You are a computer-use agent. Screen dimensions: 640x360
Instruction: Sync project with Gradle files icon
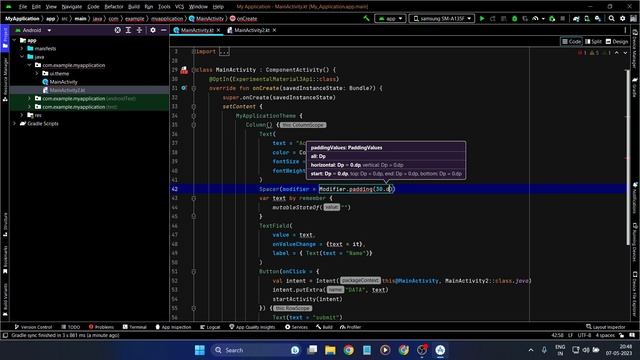click(576, 18)
